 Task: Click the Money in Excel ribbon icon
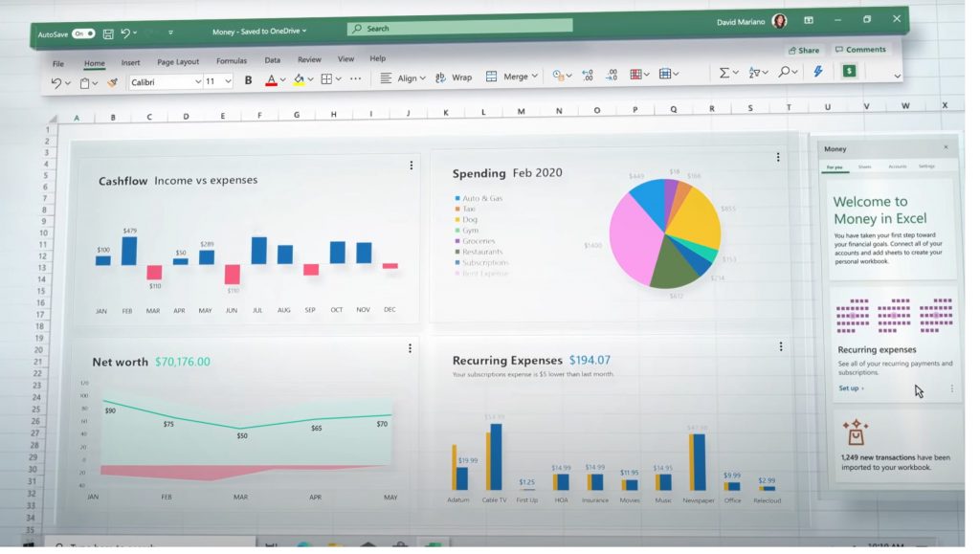848,72
